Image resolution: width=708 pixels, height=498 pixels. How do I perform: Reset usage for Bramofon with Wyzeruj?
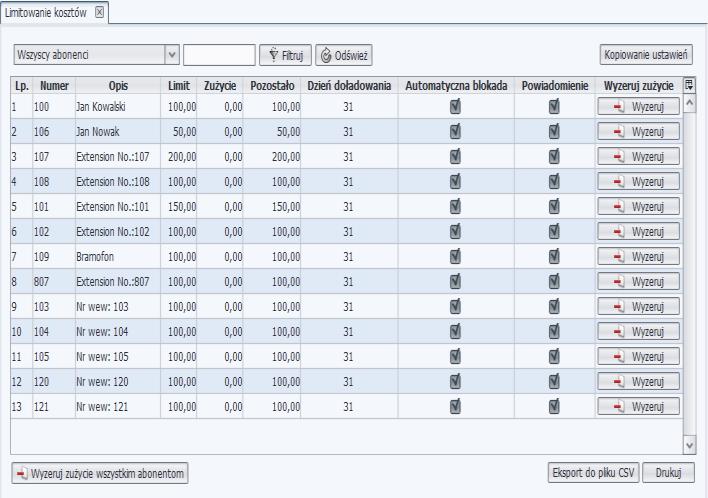coord(638,256)
